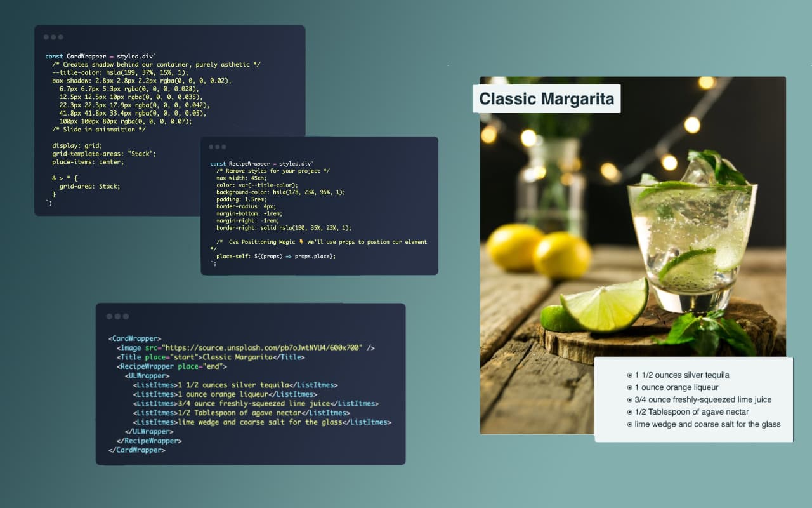Click the last window dot of the JSX markup window
This screenshot has height=508, width=812.
click(126, 316)
